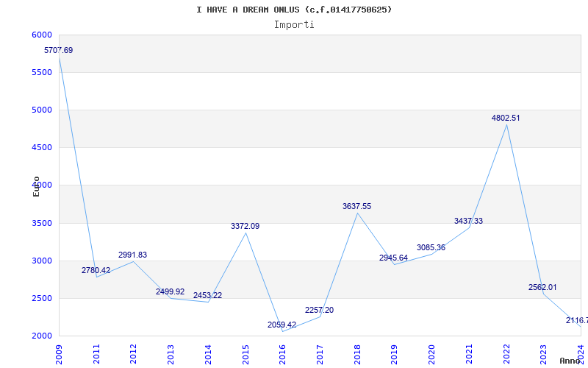Click the y-axis value 6000
This screenshot has width=588, height=368.
(42, 35)
